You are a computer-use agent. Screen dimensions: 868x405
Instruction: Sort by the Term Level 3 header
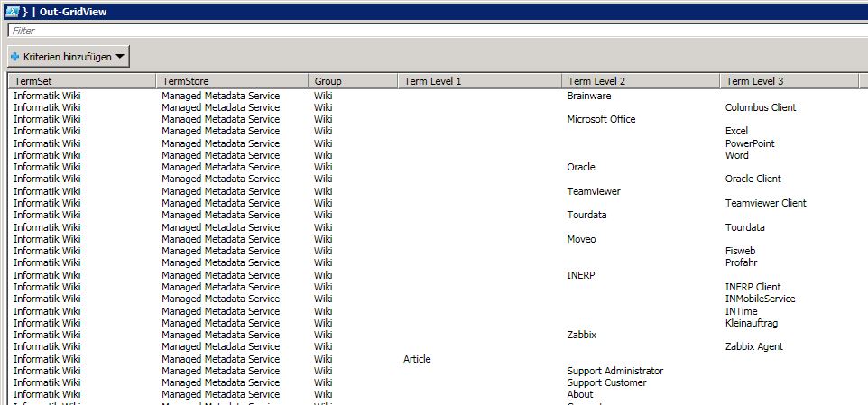(789, 81)
